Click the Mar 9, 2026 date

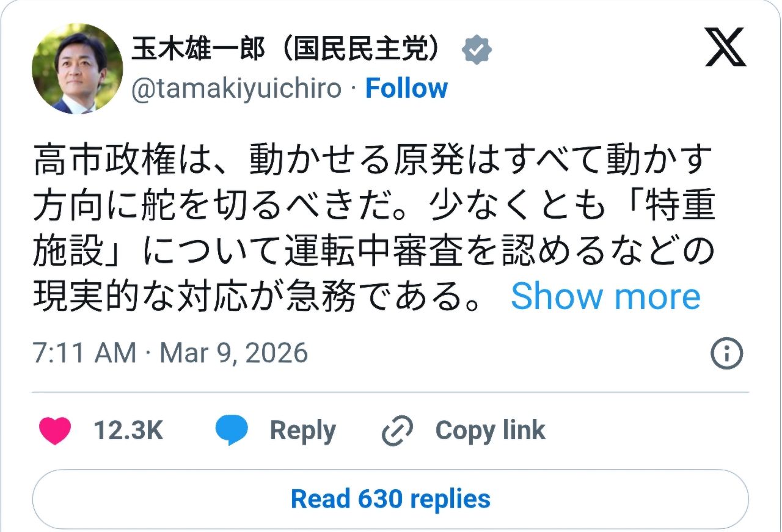(x=234, y=354)
